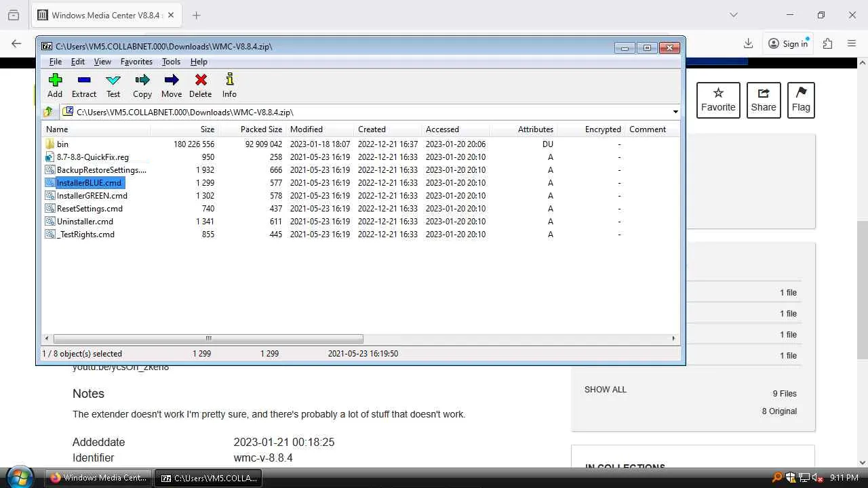Click the Add toolbar icon in 7-Zip
868x488 pixels.
(55, 85)
